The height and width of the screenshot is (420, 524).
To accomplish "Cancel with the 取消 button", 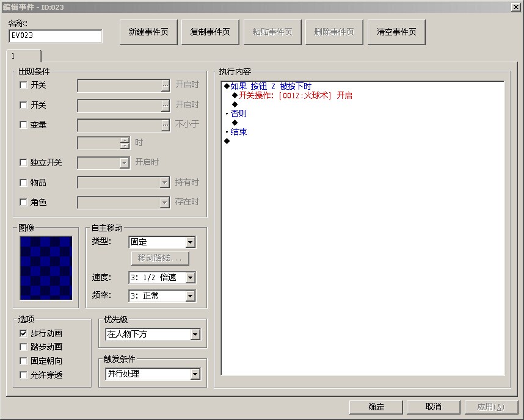I will point(434,407).
